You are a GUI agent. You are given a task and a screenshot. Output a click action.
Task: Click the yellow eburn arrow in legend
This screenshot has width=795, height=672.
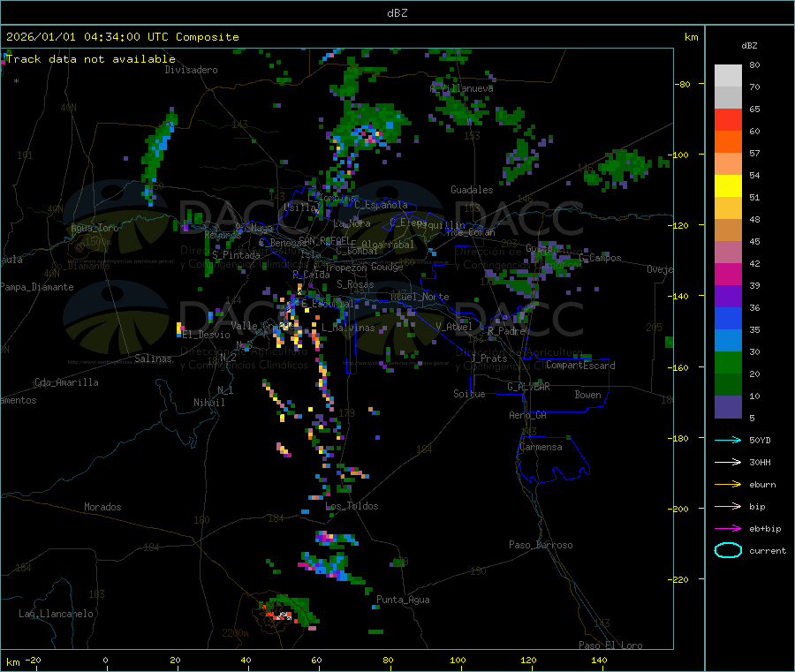[728, 485]
